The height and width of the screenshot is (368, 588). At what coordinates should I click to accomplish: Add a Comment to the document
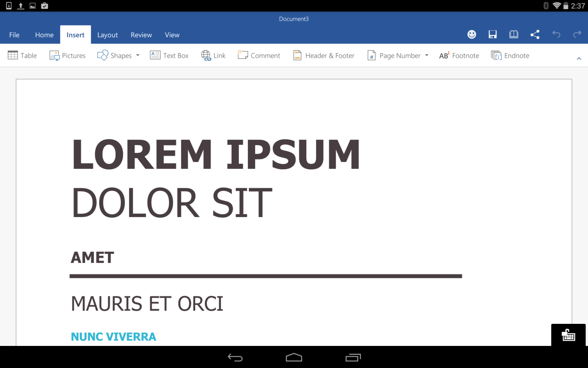coord(258,55)
